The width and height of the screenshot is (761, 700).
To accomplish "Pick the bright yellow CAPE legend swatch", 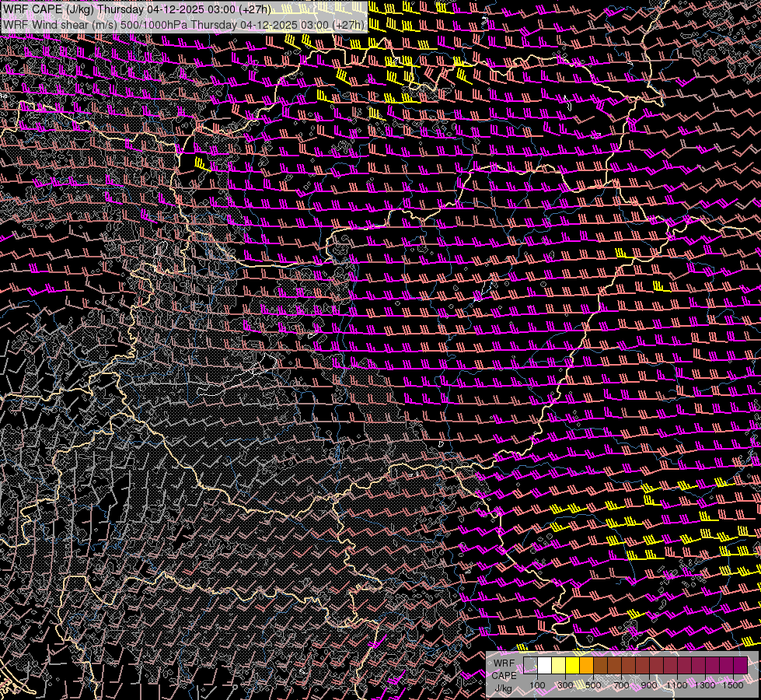I will pyautogui.click(x=572, y=666).
